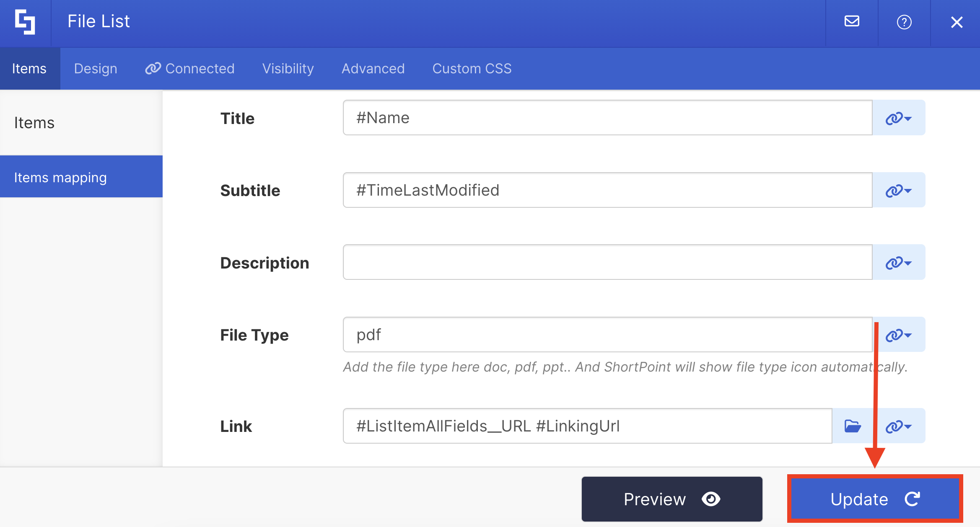Open connection dropdown for Description field

[899, 263]
